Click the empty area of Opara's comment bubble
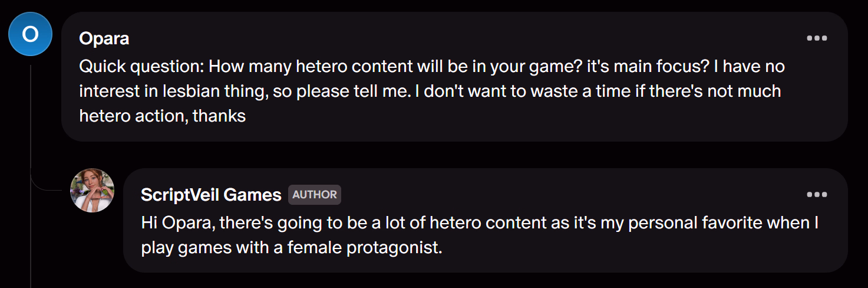Viewport: 868px width, 288px height. [530, 118]
